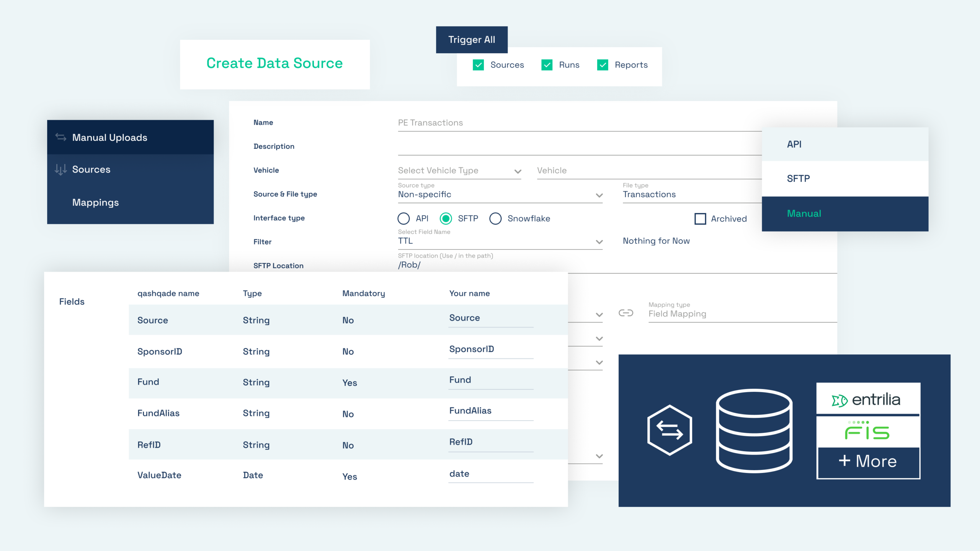The image size is (980, 551).
Task: Click the FIS logo tile
Action: [868, 431]
